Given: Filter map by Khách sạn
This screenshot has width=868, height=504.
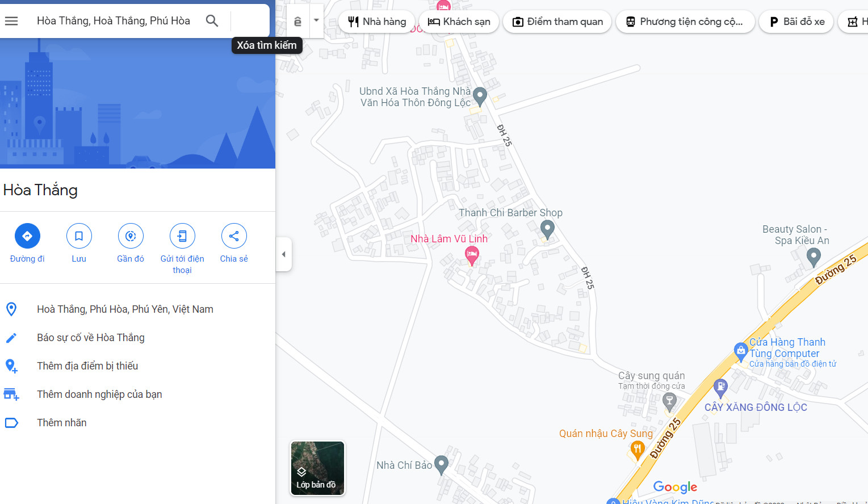Looking at the screenshot, I should 459,22.
